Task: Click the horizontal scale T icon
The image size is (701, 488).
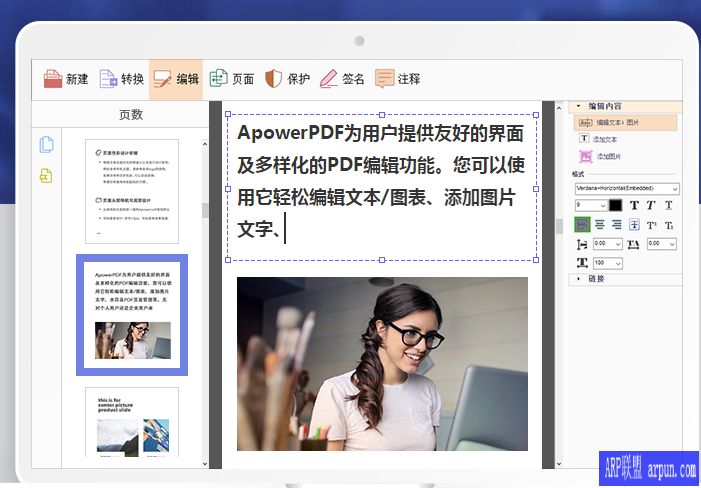Action: [x=582, y=263]
